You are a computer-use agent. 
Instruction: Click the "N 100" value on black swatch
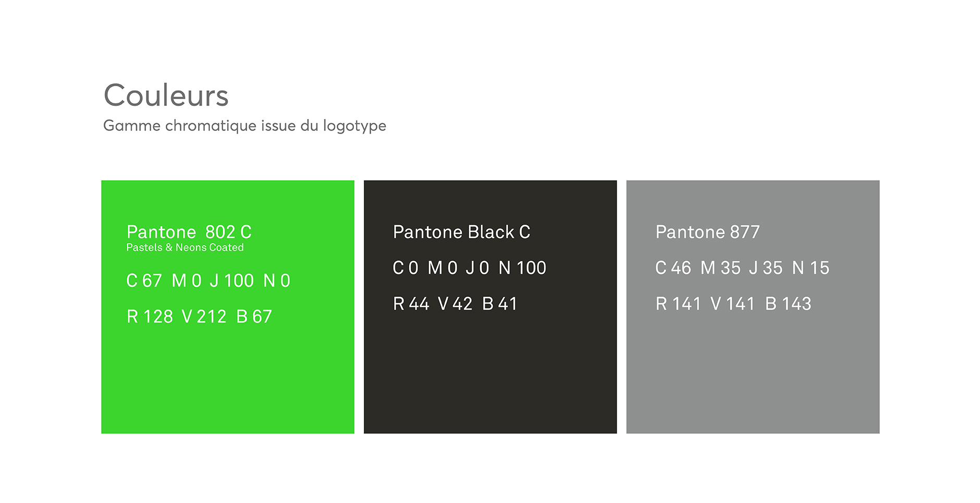click(522, 268)
